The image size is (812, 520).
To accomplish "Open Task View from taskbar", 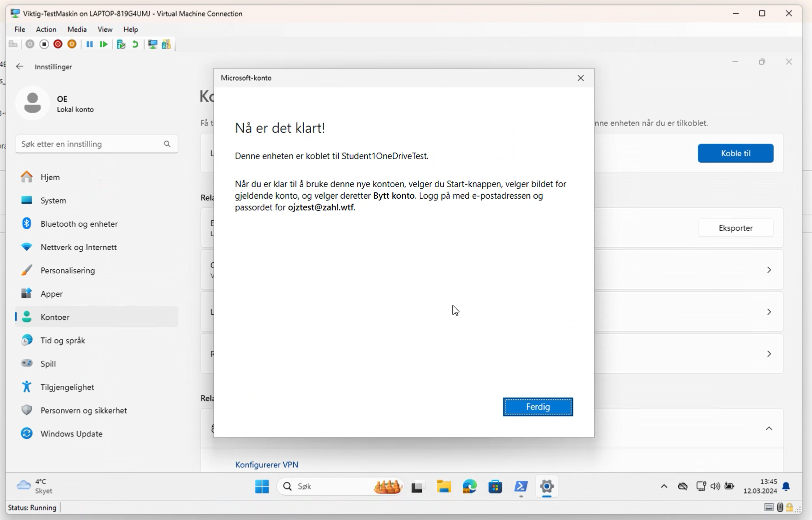I will pos(418,486).
